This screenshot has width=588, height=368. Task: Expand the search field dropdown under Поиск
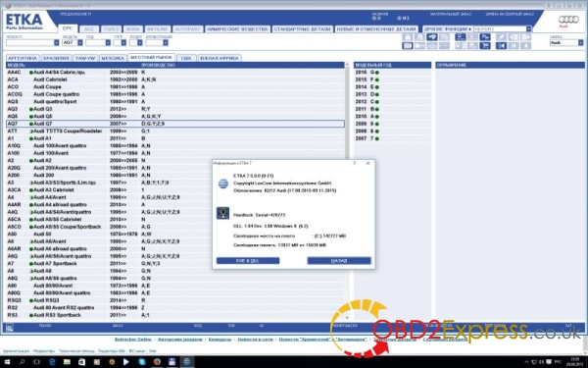56,43
